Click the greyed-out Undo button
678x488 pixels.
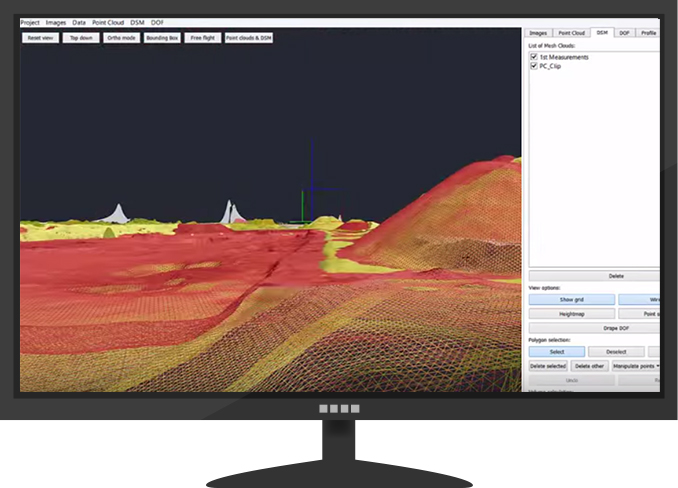point(572,380)
